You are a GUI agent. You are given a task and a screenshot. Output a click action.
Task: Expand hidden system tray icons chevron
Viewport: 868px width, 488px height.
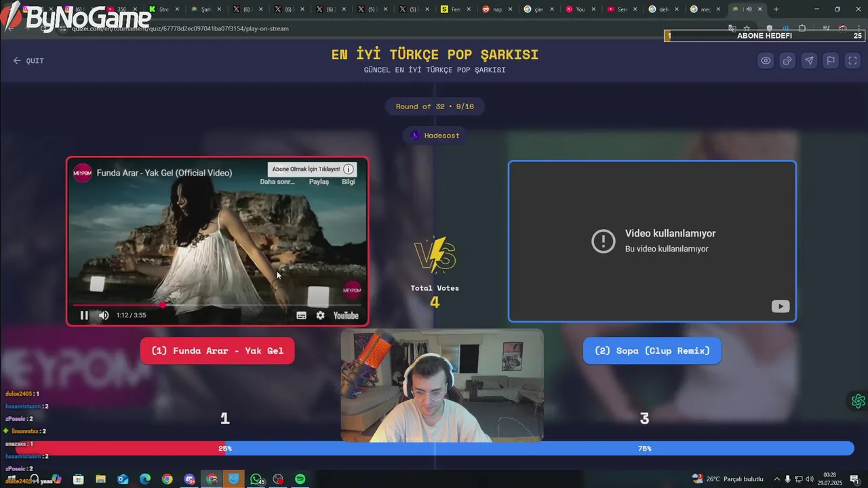777,479
